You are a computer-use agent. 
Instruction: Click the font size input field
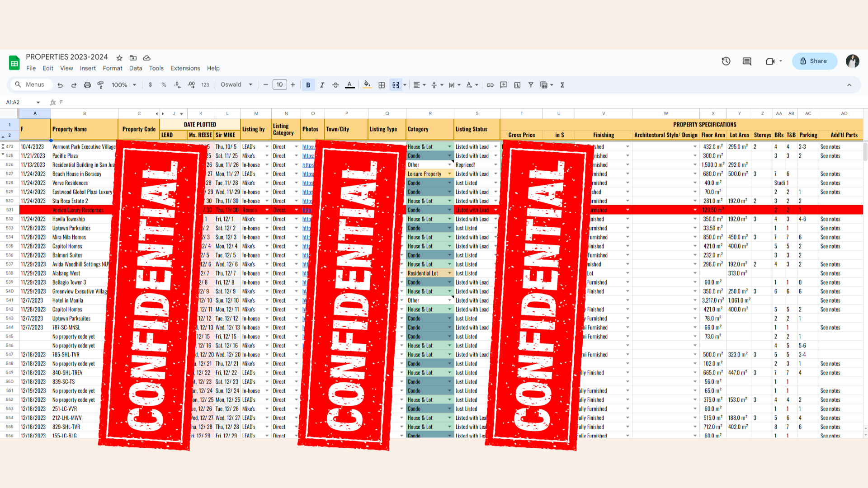tap(279, 85)
